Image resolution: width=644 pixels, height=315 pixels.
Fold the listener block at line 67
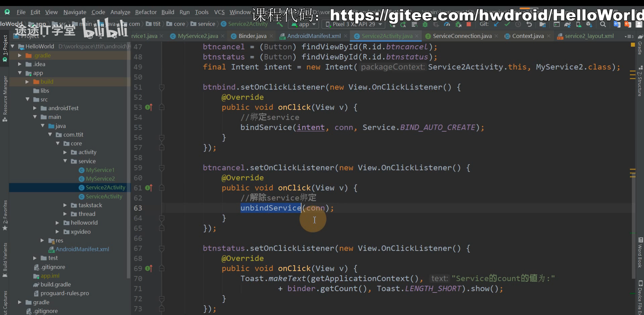(x=162, y=248)
